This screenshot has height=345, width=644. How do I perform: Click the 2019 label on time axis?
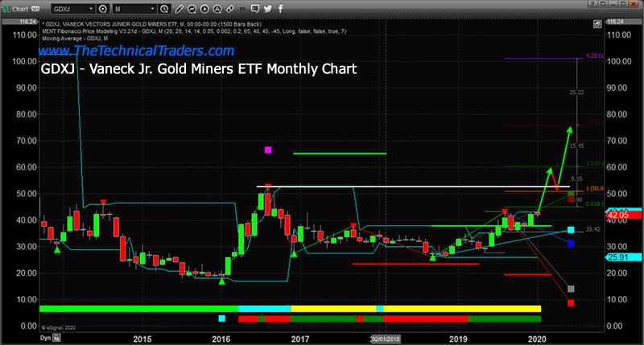[458, 339]
